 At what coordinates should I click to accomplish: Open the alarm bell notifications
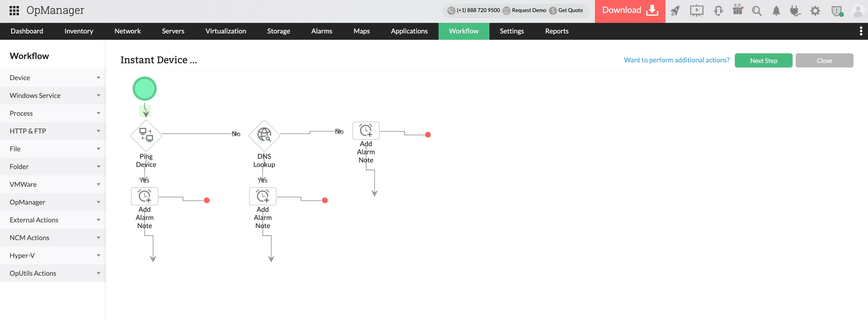[776, 11]
